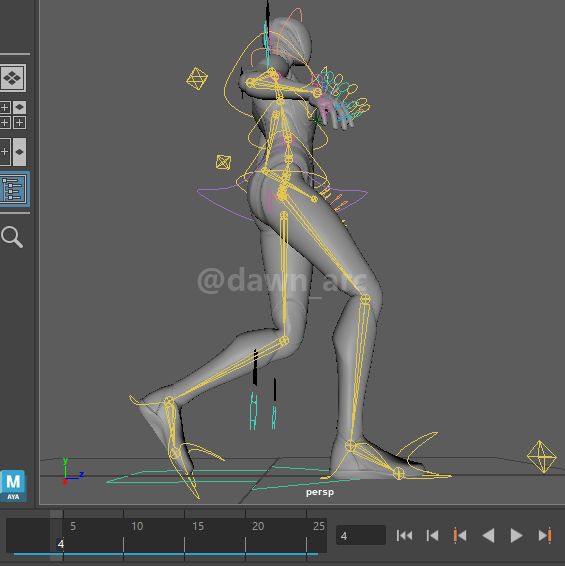Jump to the previous keyframe
565x566 pixels.
coord(460,535)
